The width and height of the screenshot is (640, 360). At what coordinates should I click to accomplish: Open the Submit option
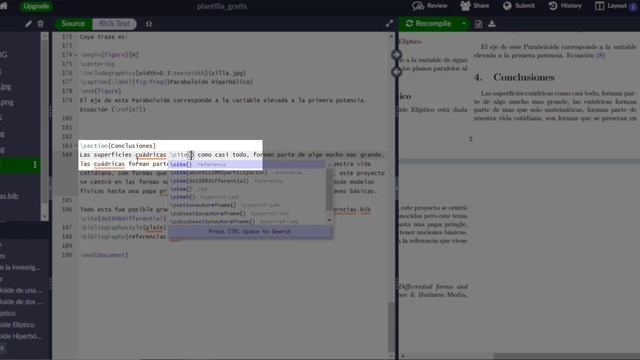(x=519, y=6)
